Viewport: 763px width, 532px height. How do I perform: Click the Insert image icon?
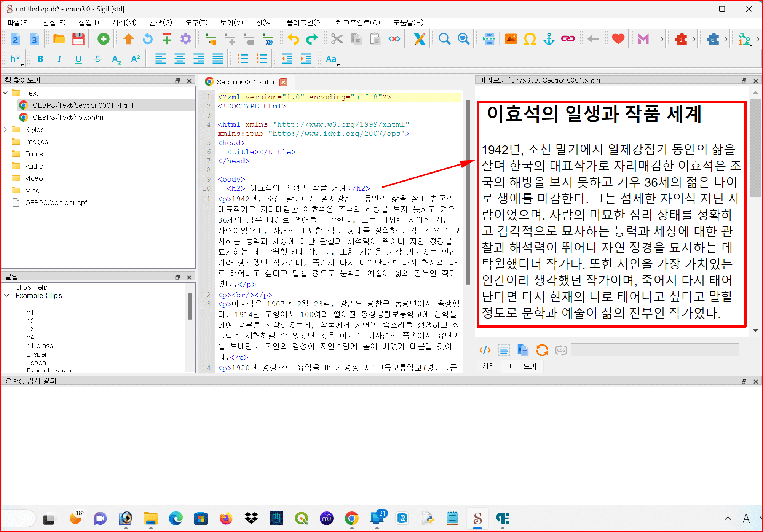[511, 39]
